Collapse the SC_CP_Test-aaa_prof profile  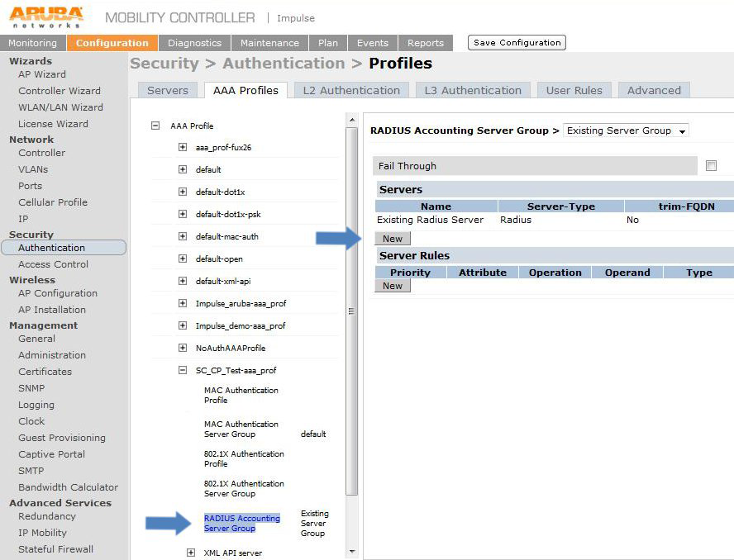coord(183,370)
